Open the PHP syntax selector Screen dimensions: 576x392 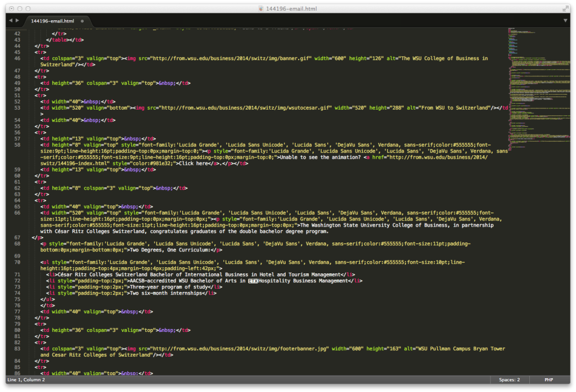(x=548, y=380)
